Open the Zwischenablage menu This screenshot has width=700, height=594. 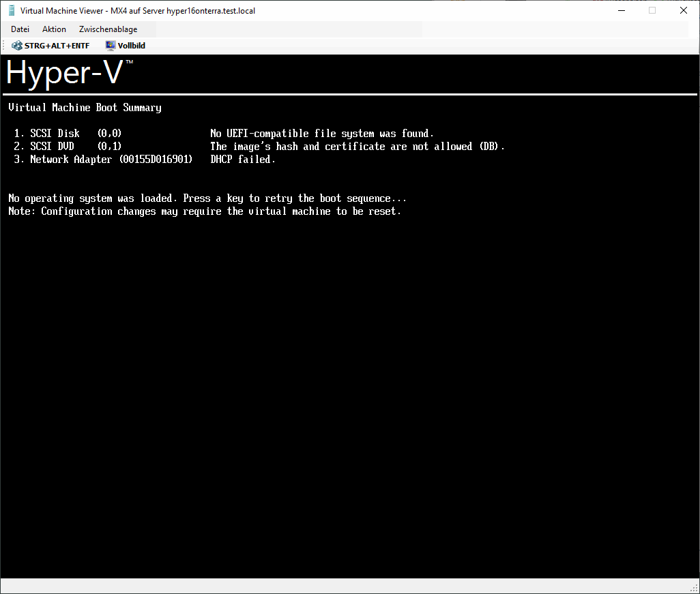(x=107, y=29)
